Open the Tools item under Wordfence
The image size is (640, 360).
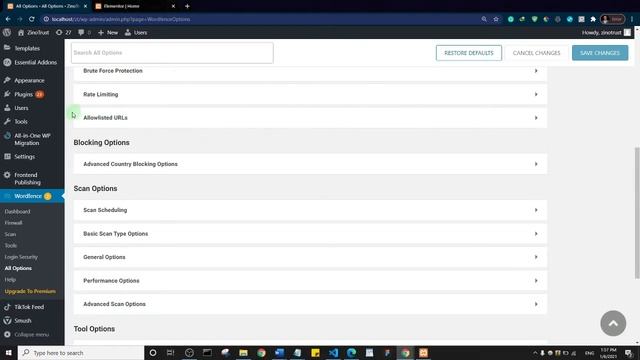click(11, 246)
